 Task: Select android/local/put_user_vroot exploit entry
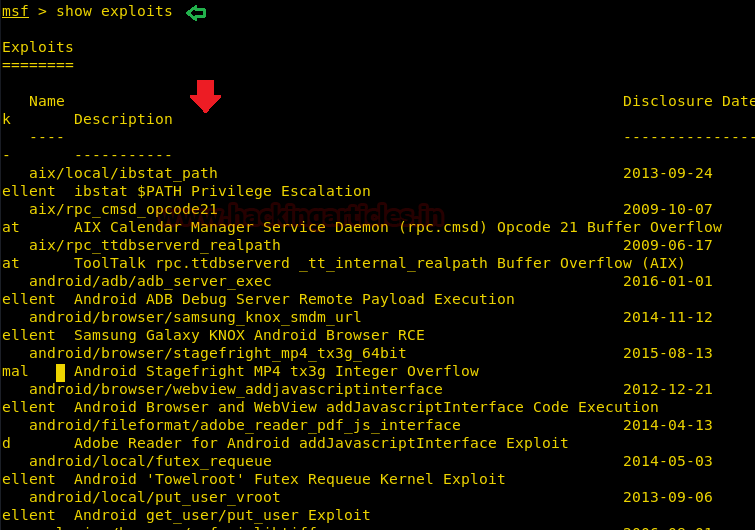point(155,497)
